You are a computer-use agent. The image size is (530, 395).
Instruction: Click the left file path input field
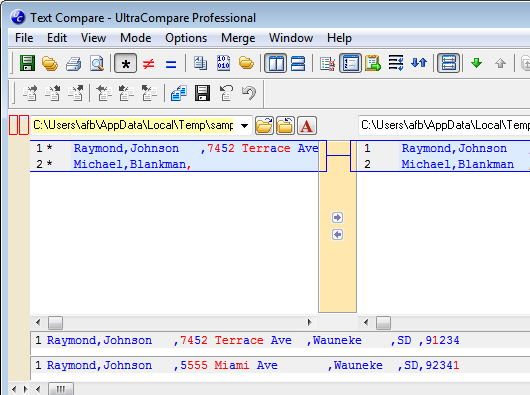click(134, 126)
